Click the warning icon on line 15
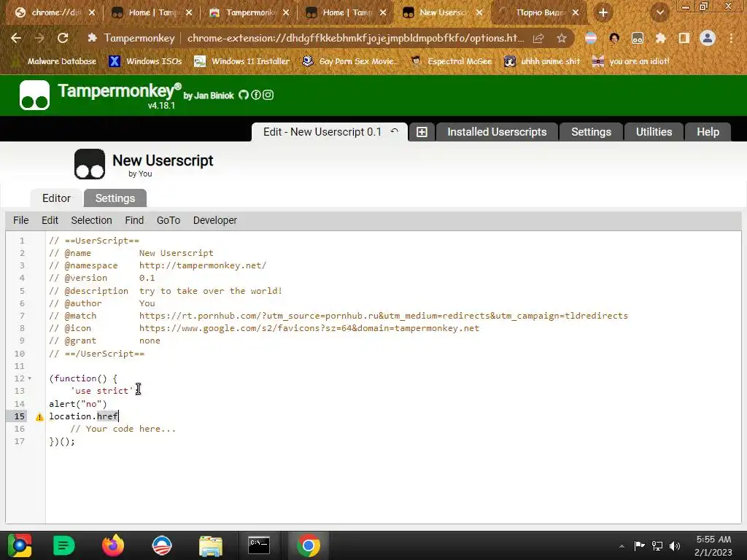 click(39, 416)
